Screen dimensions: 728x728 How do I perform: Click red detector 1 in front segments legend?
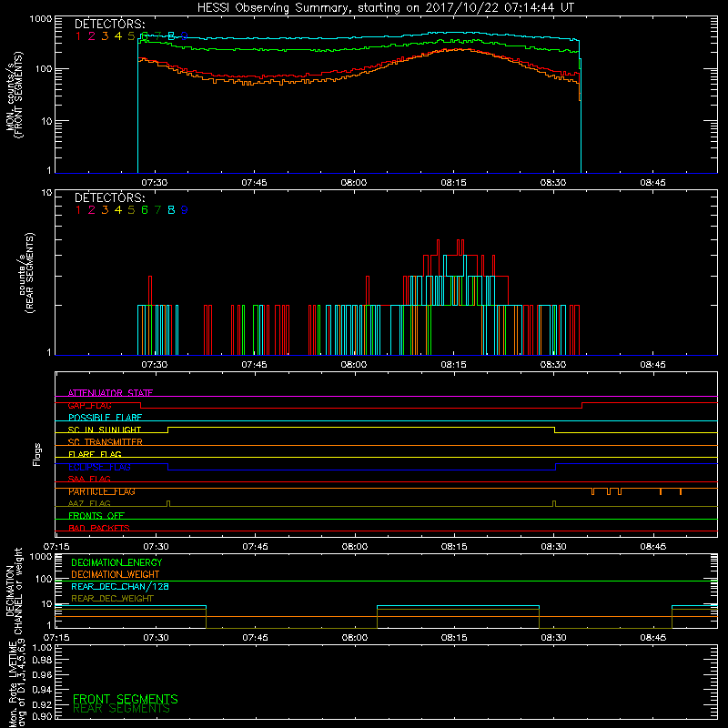(78, 36)
